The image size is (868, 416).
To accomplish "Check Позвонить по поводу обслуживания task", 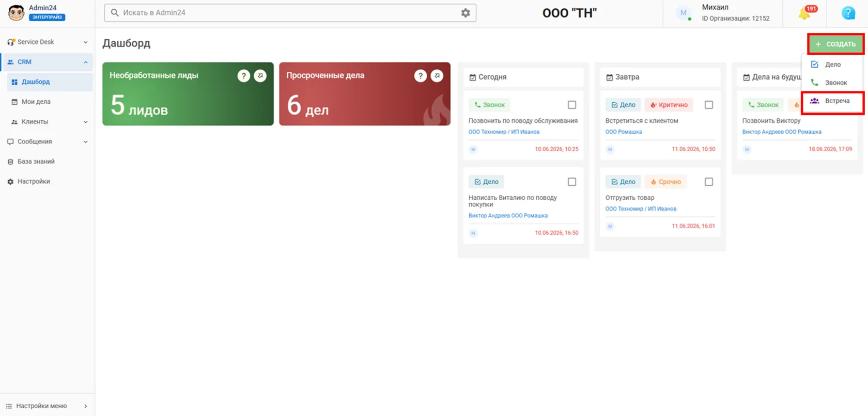I will [572, 105].
